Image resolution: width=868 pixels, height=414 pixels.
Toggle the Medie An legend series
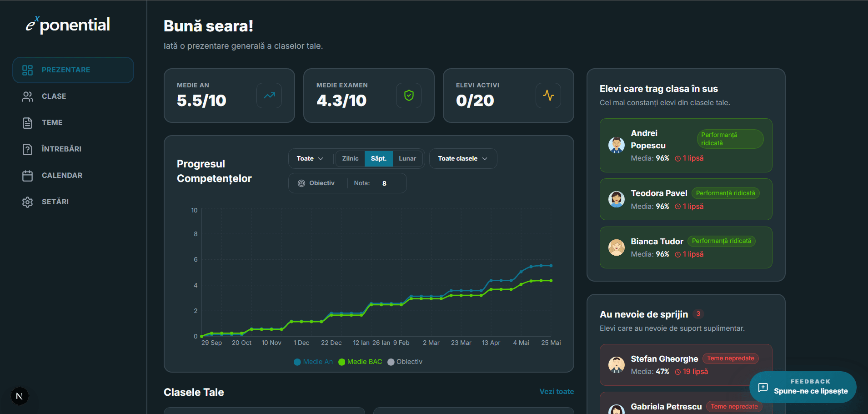point(313,362)
